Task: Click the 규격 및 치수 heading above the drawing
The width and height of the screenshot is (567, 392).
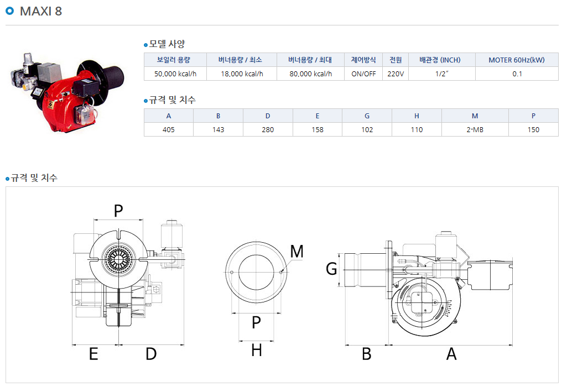Action: click(x=34, y=178)
